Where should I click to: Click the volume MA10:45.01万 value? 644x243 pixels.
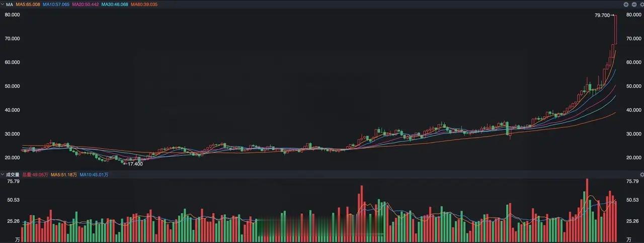(94, 174)
